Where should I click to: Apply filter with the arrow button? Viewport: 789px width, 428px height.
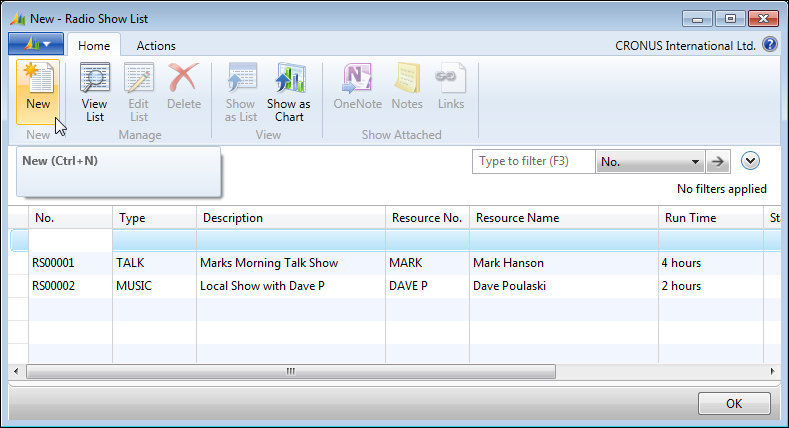[718, 162]
